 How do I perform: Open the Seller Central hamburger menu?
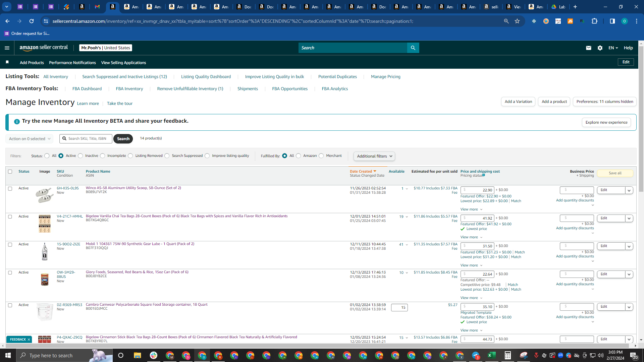coord(7,48)
